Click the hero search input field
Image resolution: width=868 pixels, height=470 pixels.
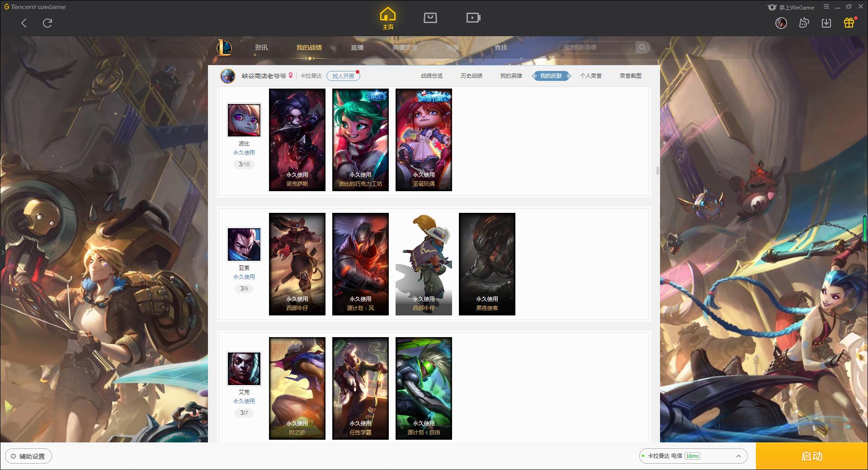tap(597, 47)
